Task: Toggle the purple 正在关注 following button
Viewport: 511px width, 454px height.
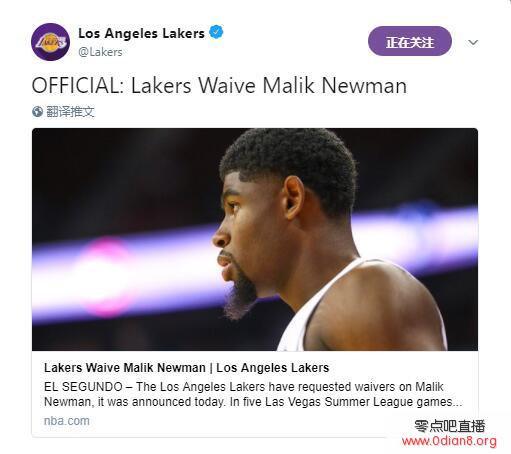Action: (x=410, y=41)
